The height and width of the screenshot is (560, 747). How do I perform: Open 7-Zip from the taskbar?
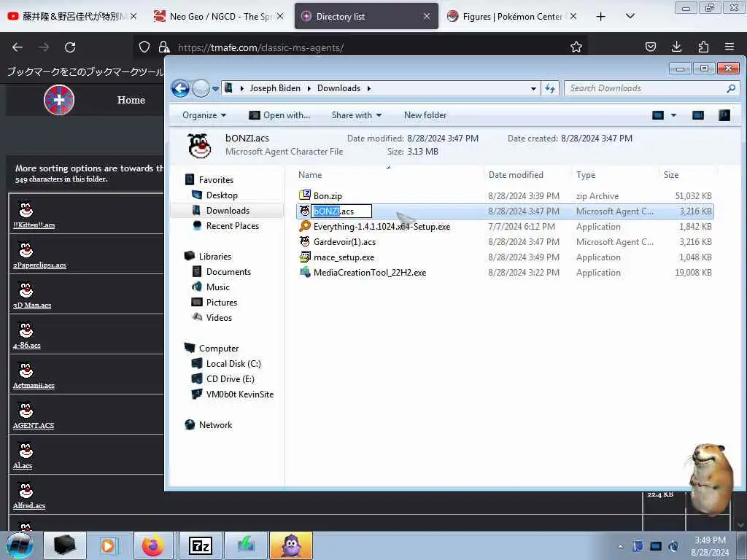pyautogui.click(x=200, y=545)
